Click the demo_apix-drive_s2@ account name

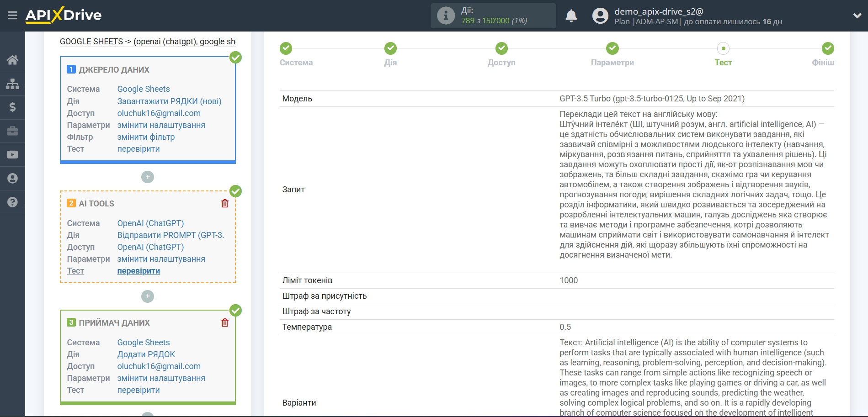coord(659,12)
